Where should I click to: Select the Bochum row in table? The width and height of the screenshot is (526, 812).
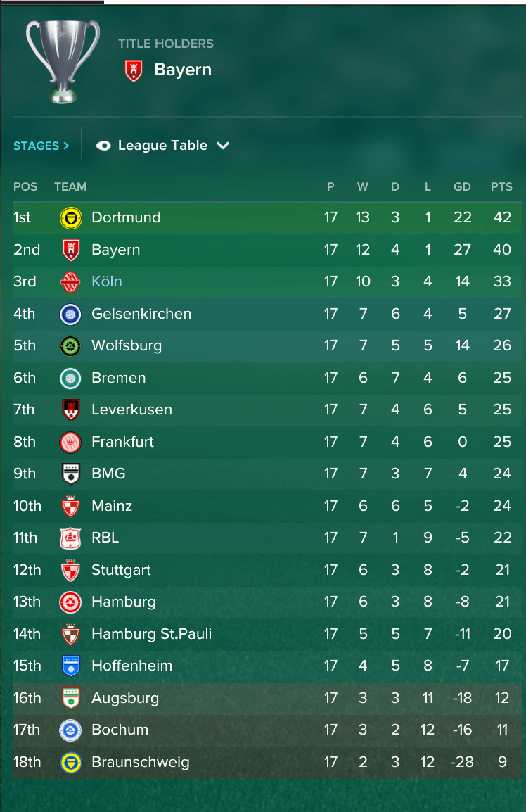point(267,730)
